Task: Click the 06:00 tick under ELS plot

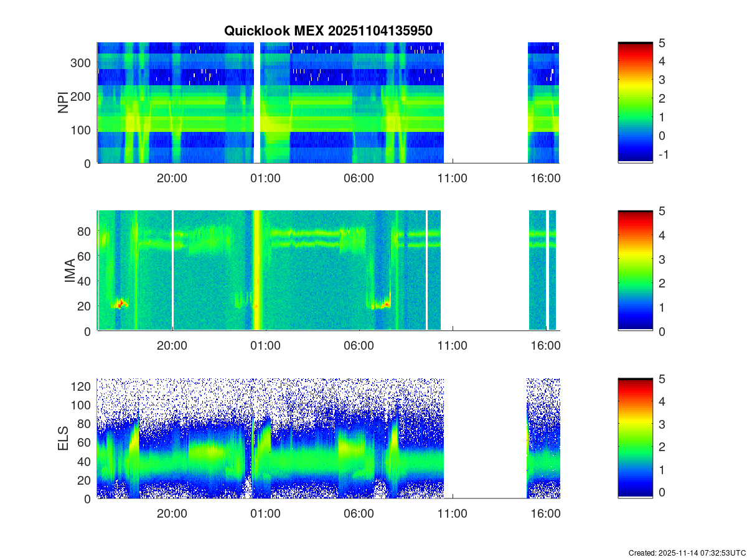Action: [x=359, y=514]
